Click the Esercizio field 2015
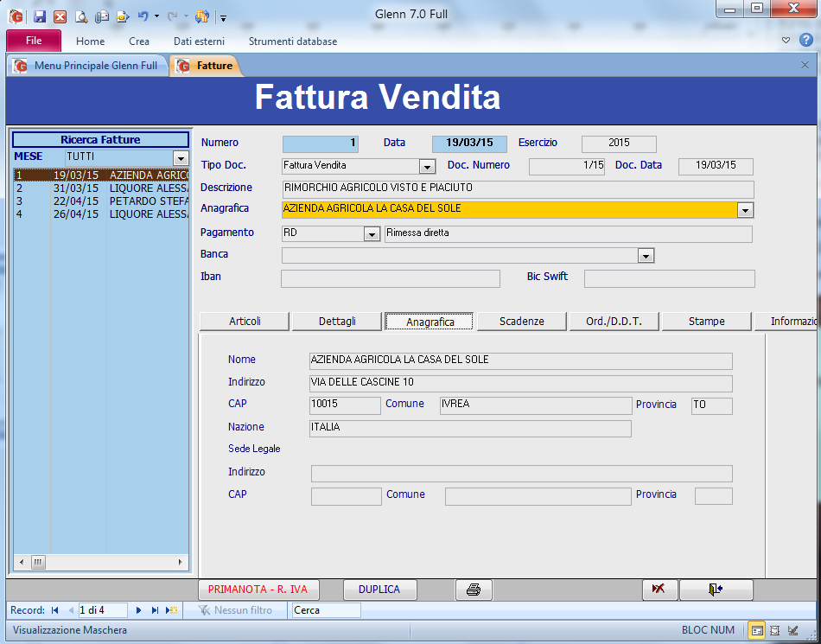Screen dimensions: 821x644 pyautogui.click(x=619, y=144)
